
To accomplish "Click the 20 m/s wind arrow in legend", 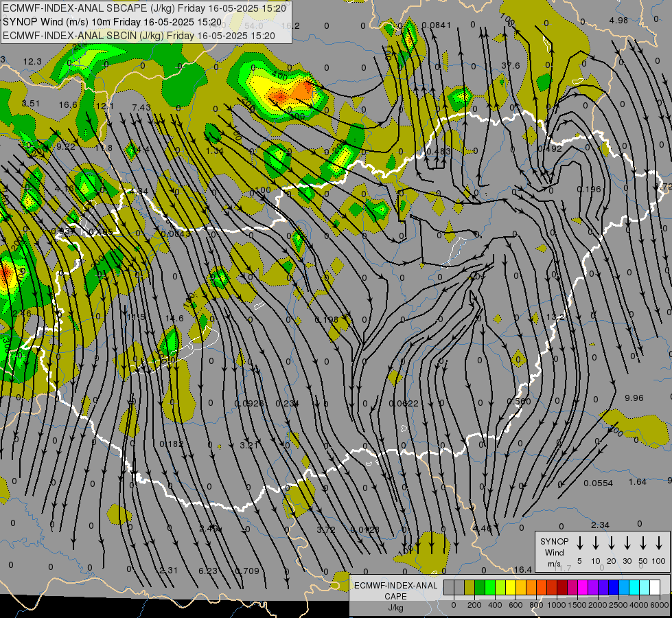I will (612, 542).
